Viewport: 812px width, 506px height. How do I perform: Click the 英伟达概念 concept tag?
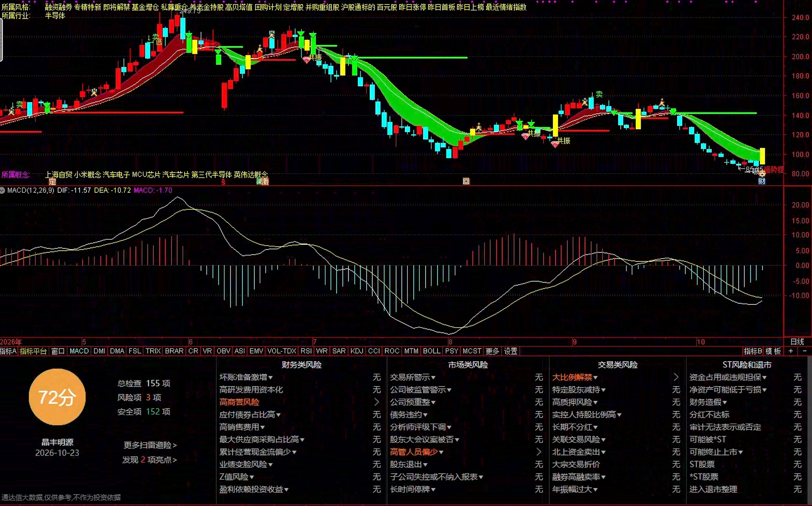click(251, 174)
